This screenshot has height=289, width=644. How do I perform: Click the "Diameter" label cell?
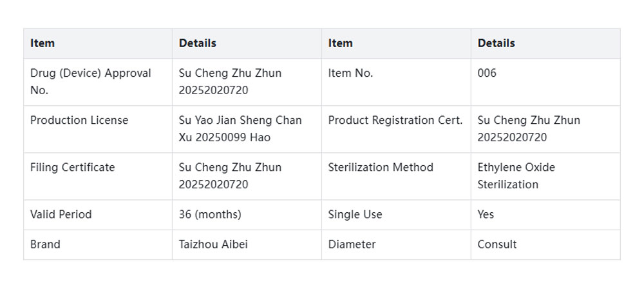pyautogui.click(x=352, y=244)
